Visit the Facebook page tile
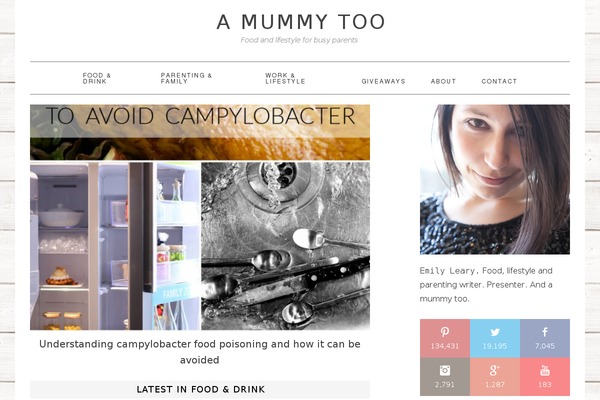 click(x=545, y=338)
